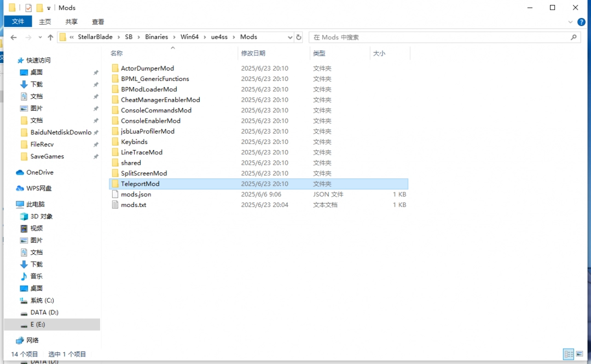Open 3D 对象 folder

(41, 217)
